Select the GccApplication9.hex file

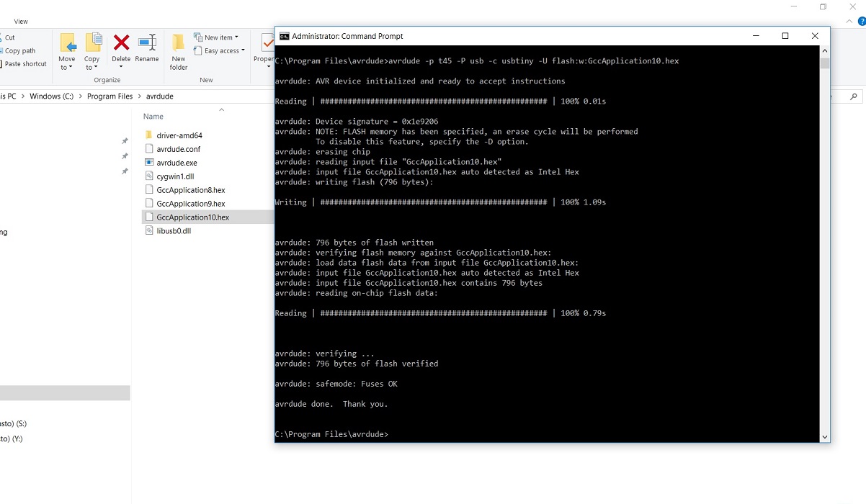coord(191,204)
